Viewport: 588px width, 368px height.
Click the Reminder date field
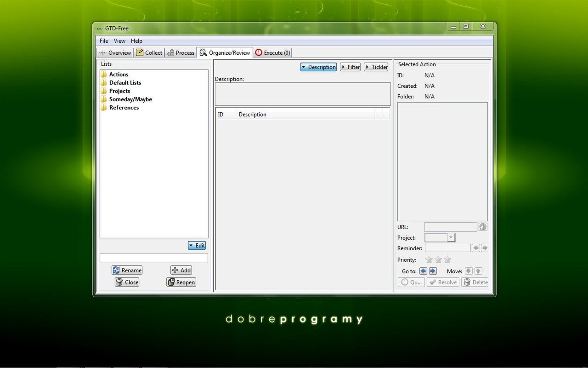click(x=448, y=248)
